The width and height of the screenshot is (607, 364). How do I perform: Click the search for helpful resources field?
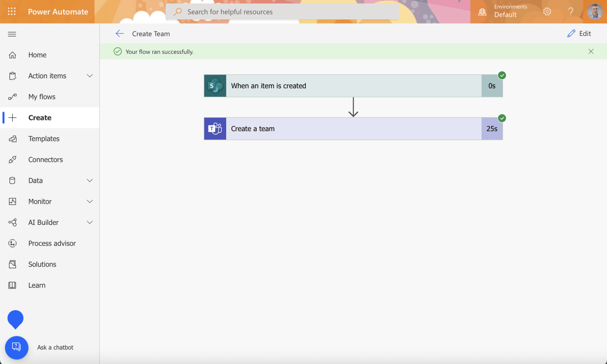tap(282, 12)
